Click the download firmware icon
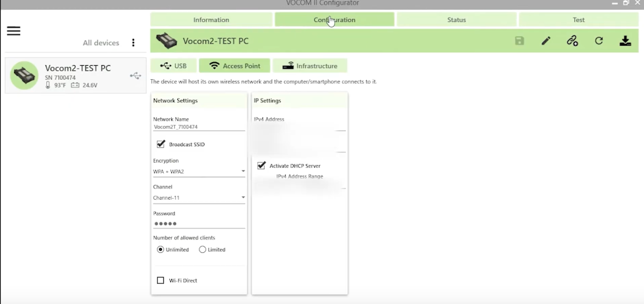Image resolution: width=644 pixels, height=304 pixels. 625,41
